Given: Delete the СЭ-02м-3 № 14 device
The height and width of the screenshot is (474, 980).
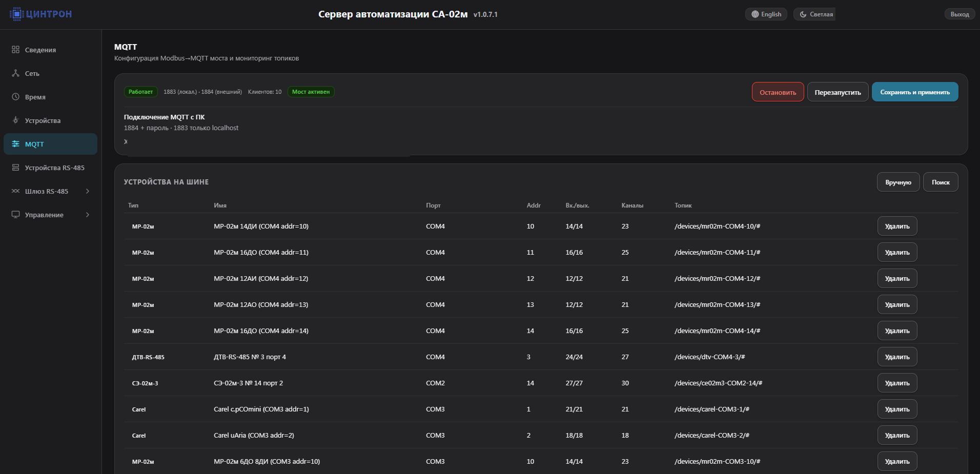Looking at the screenshot, I should tap(897, 383).
